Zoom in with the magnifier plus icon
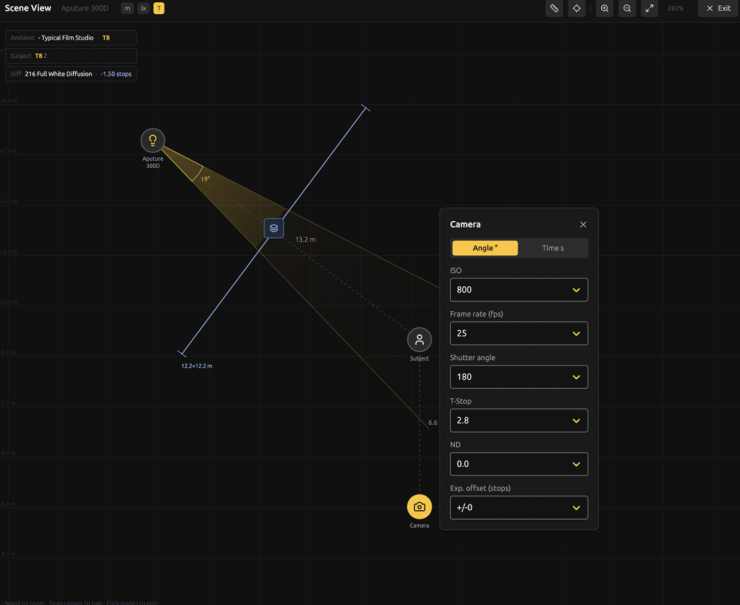 click(x=605, y=8)
